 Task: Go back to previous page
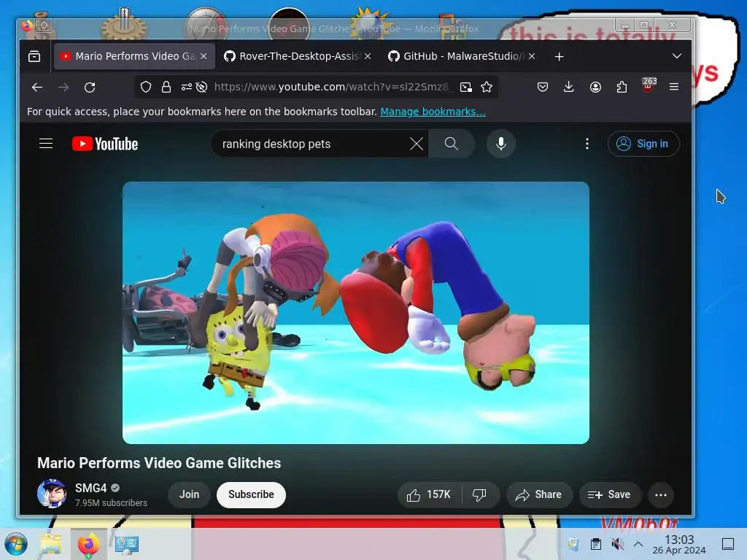[x=37, y=87]
